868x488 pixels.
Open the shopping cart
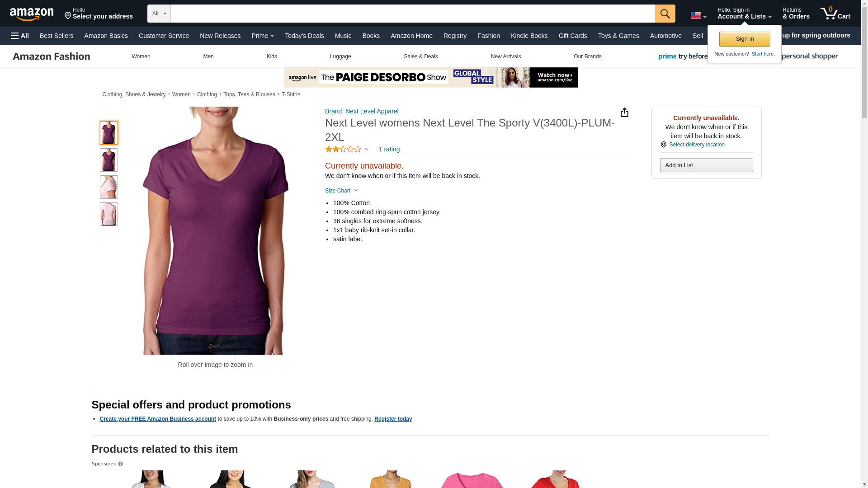point(835,14)
